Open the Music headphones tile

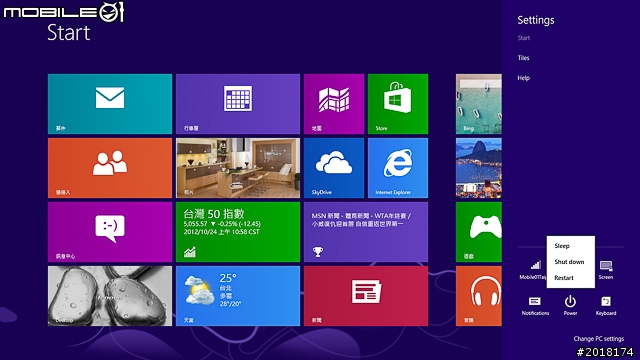click(x=479, y=296)
